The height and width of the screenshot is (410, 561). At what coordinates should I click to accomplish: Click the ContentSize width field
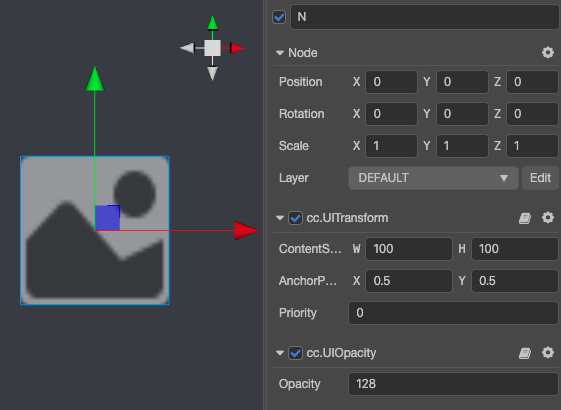pos(409,249)
